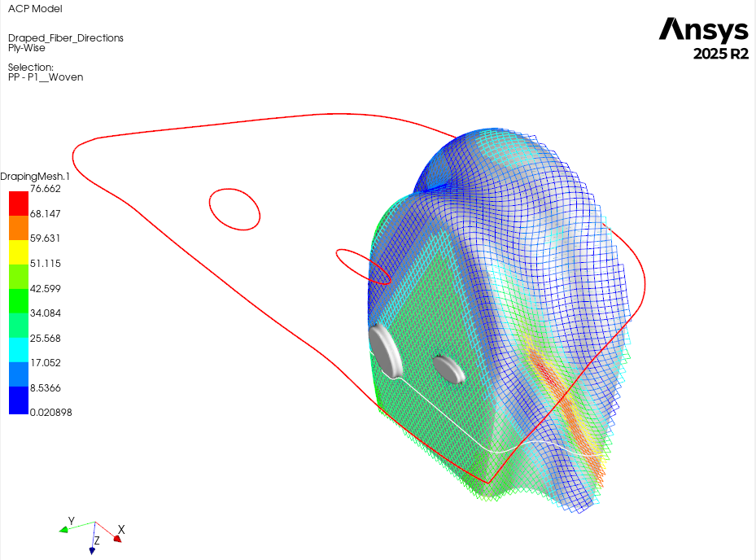756x560 pixels.
Task: Select the smaller right gray oval disc
Action: [x=448, y=369]
